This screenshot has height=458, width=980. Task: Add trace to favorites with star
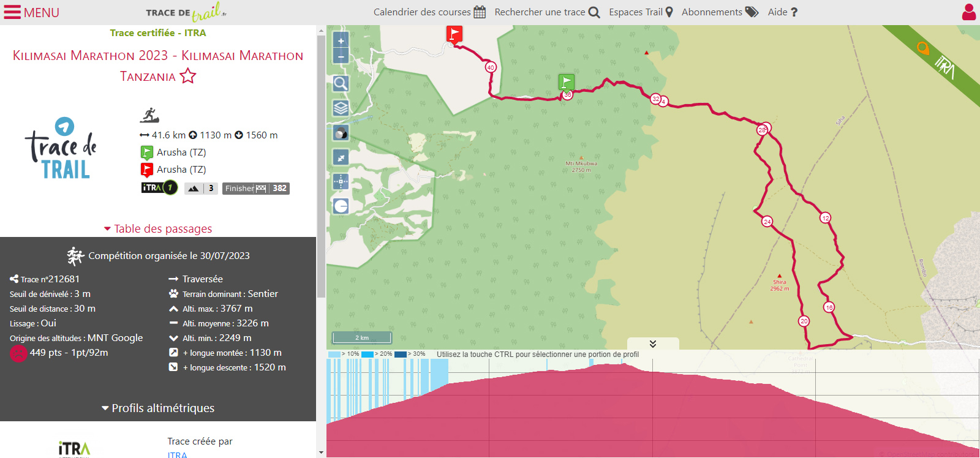pyautogui.click(x=188, y=76)
